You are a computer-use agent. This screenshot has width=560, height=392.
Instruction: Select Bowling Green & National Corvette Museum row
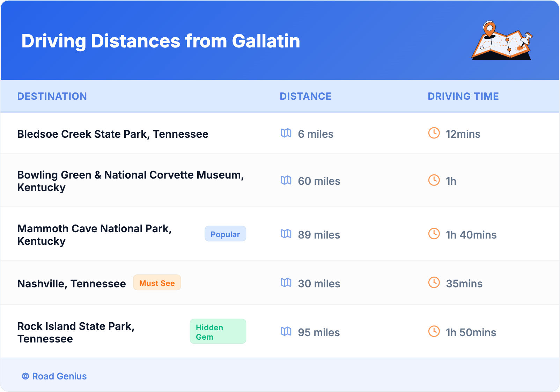tap(130, 181)
